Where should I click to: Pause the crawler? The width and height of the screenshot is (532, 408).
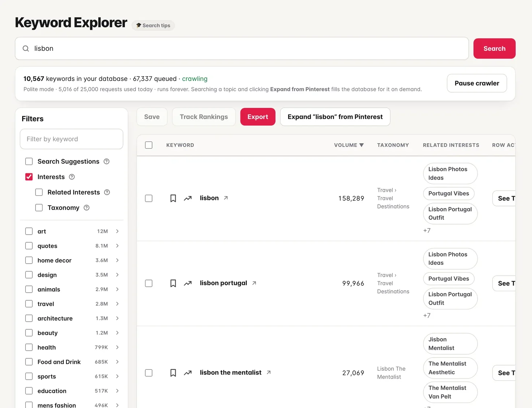[x=477, y=83]
